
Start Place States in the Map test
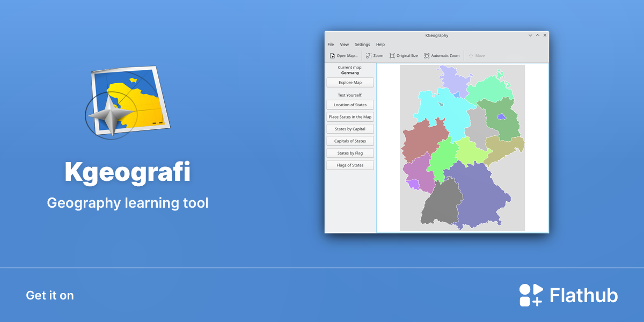point(350,117)
